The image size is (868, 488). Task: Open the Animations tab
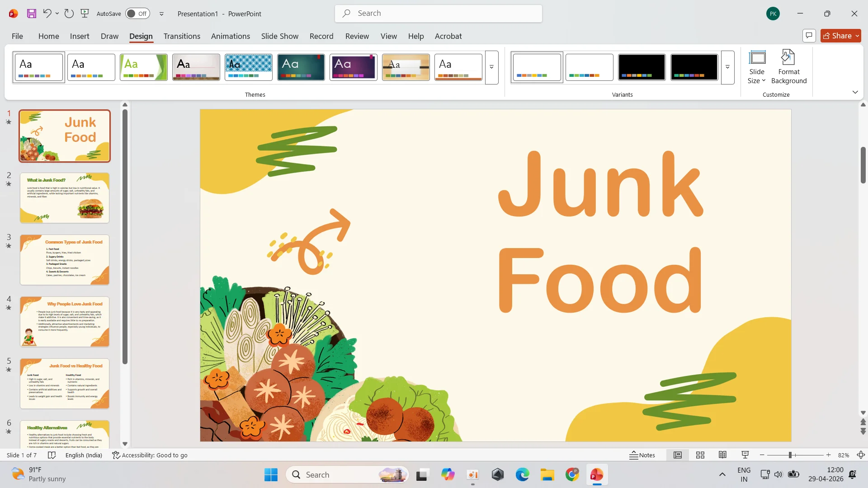231,36
